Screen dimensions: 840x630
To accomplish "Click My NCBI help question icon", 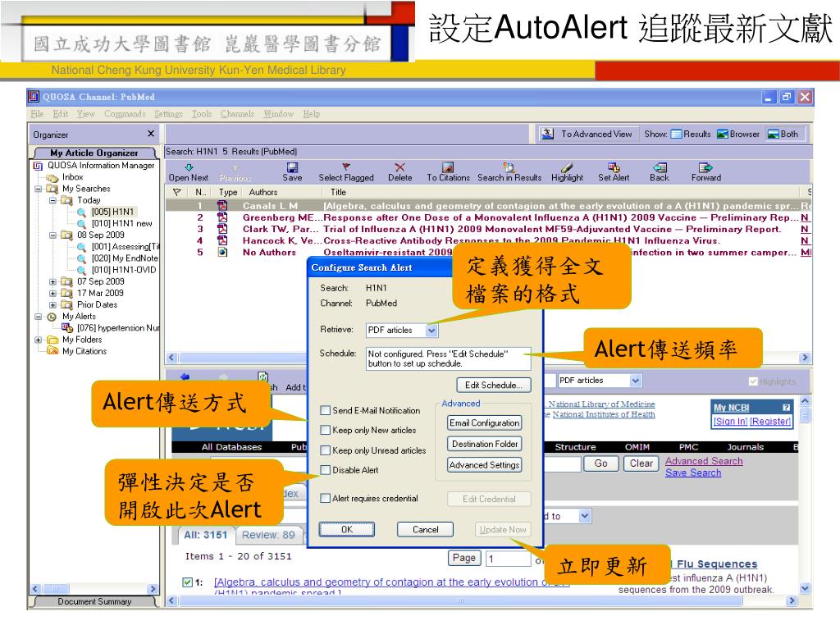I will 786,408.
